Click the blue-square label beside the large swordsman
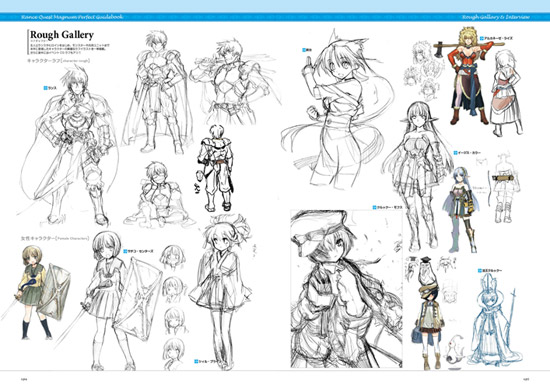 pos(50,88)
